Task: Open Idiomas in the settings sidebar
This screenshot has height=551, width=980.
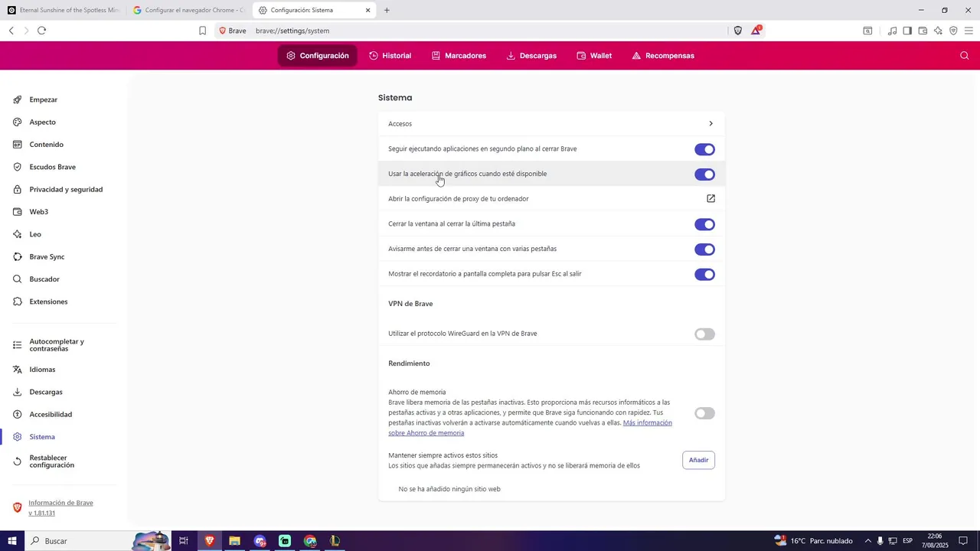Action: 42,370
